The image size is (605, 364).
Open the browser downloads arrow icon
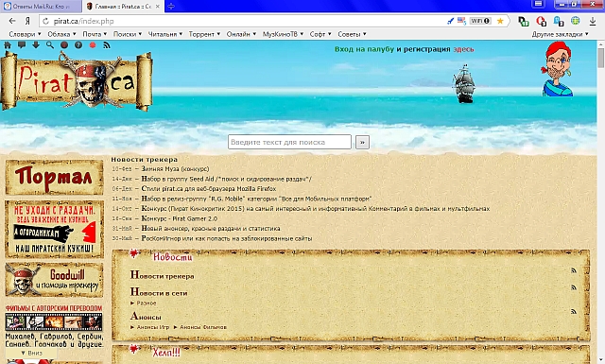[593, 21]
